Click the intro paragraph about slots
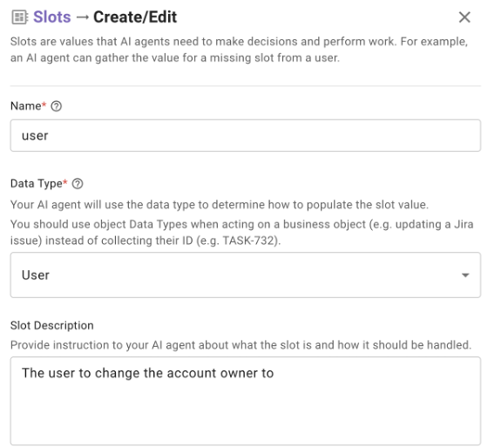The image size is (488, 448). pyautogui.click(x=239, y=50)
